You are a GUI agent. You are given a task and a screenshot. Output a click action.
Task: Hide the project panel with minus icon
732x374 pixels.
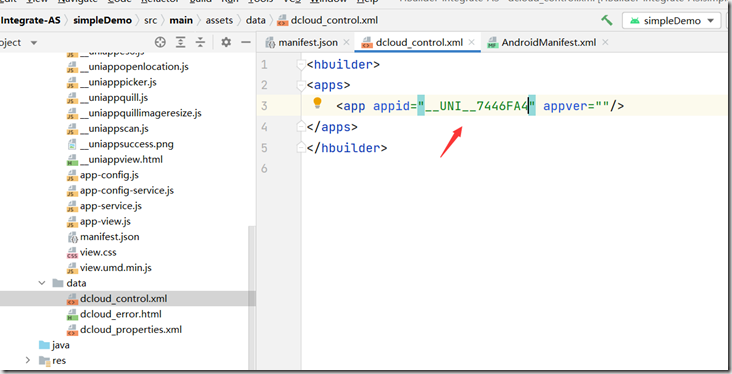246,42
